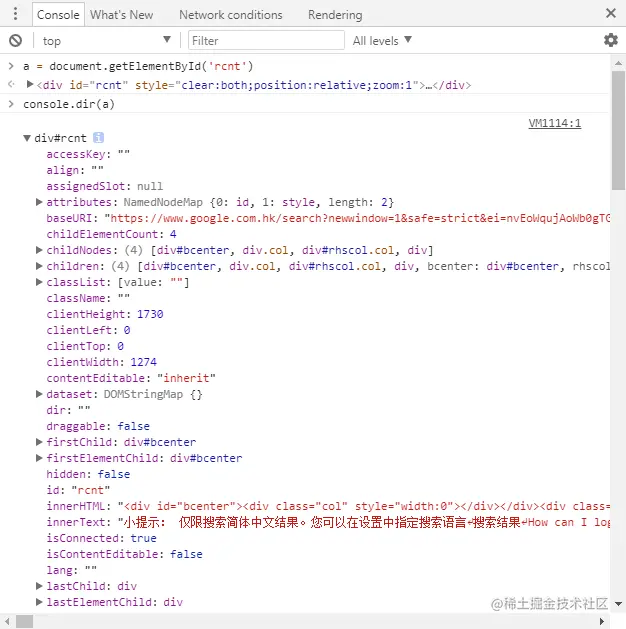Click the vertical scrollbar thumb
Viewport: 626px width, 629px height.
point(618,130)
